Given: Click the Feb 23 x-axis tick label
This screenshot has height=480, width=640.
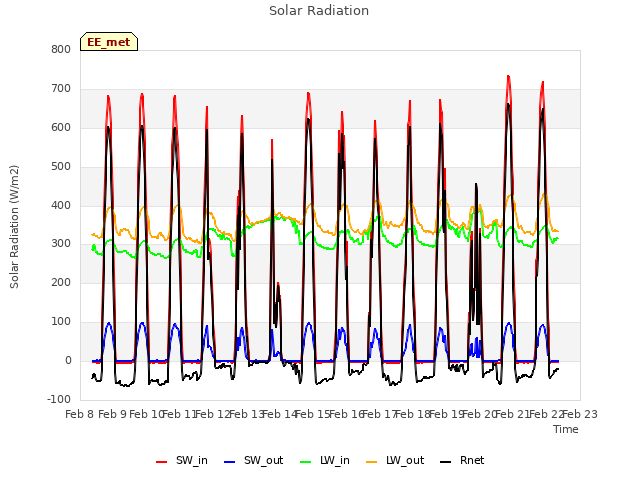Looking at the screenshot, I should point(580,414).
